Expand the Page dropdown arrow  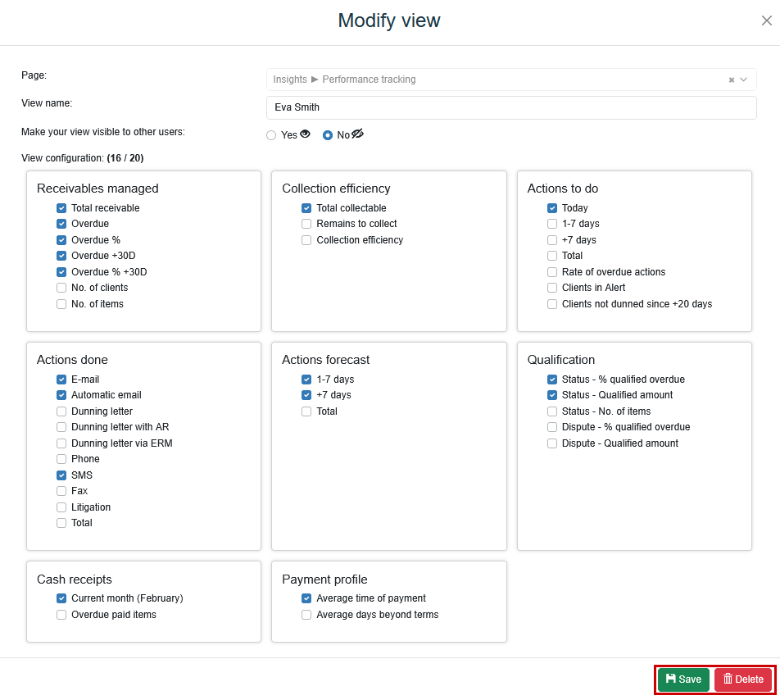[x=744, y=80]
